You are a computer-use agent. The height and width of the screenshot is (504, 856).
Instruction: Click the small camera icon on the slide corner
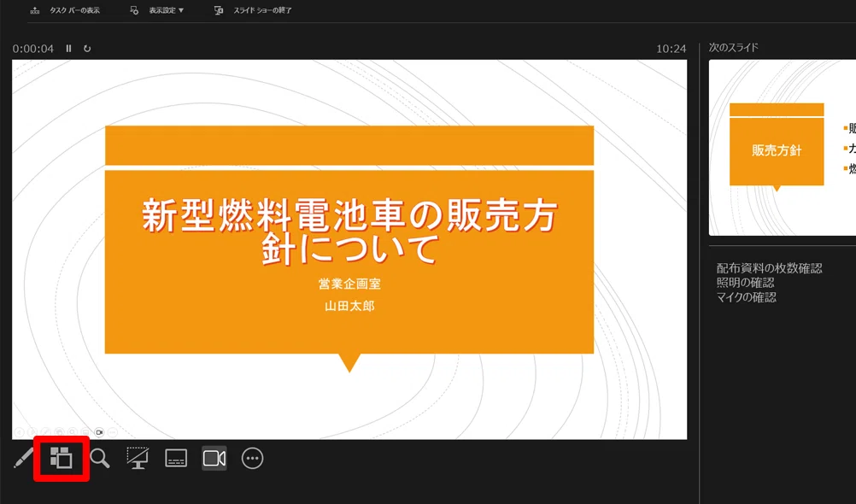pos(99,432)
